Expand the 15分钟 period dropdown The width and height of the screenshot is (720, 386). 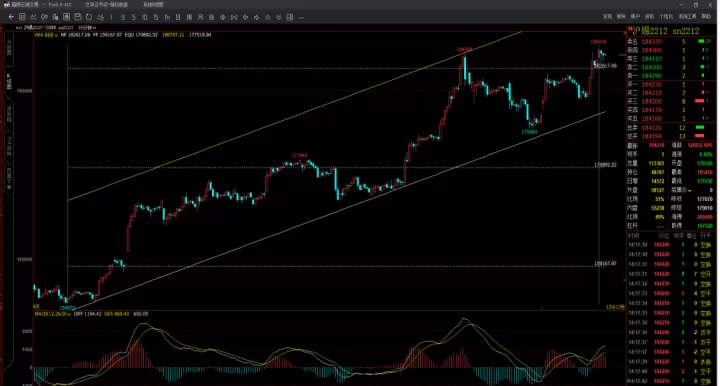click(x=87, y=28)
